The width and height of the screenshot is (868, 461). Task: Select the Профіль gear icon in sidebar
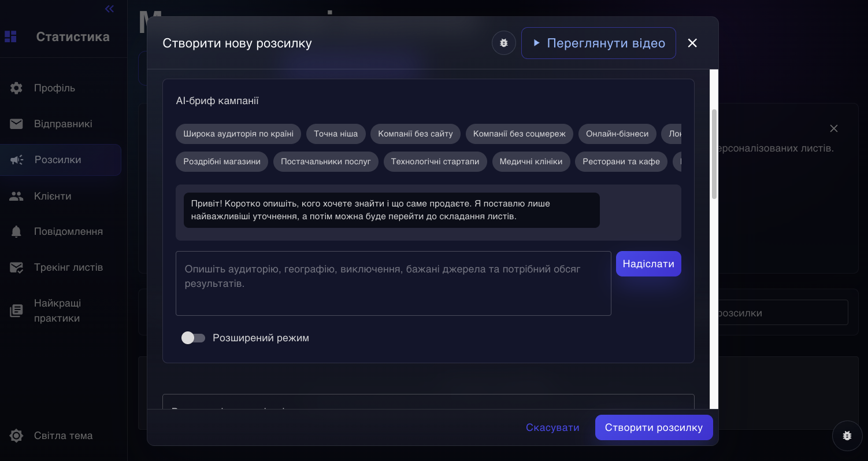pos(16,88)
